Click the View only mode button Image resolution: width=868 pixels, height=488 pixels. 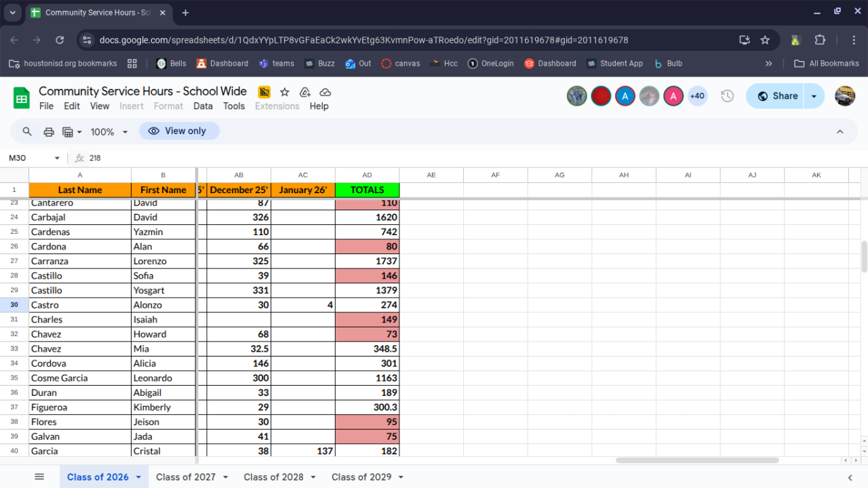pyautogui.click(x=179, y=131)
